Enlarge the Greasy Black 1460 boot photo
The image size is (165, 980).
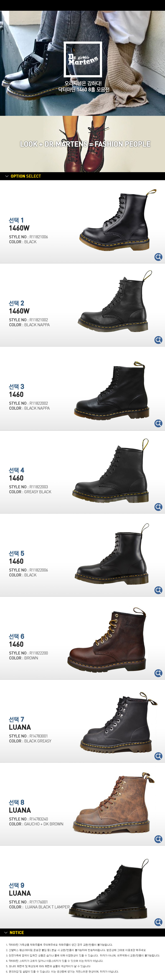pyautogui.click(x=158, y=507)
